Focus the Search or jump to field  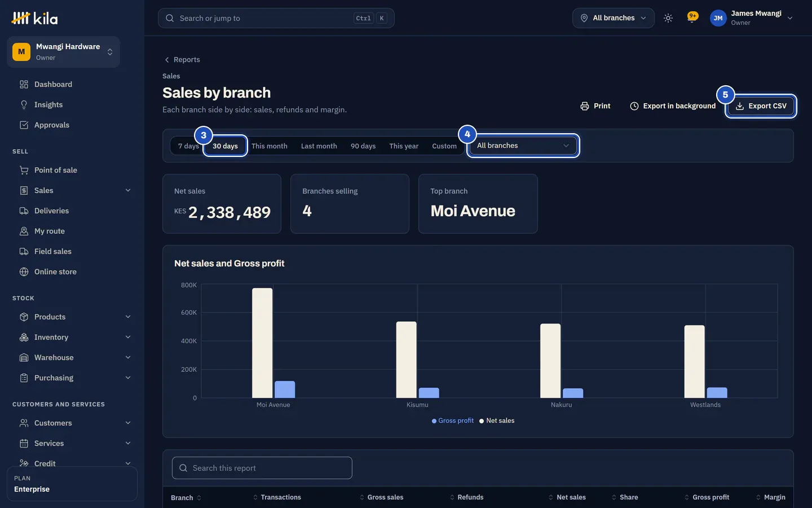coord(276,18)
